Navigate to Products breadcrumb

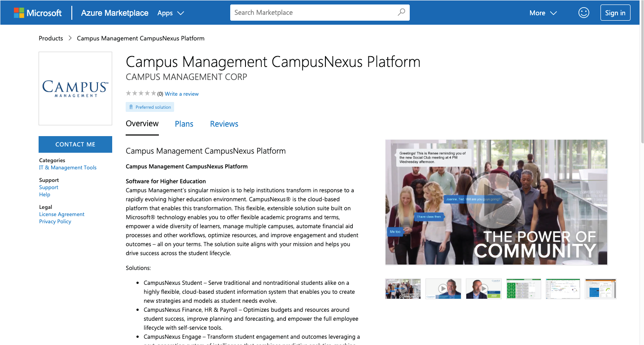coord(51,38)
